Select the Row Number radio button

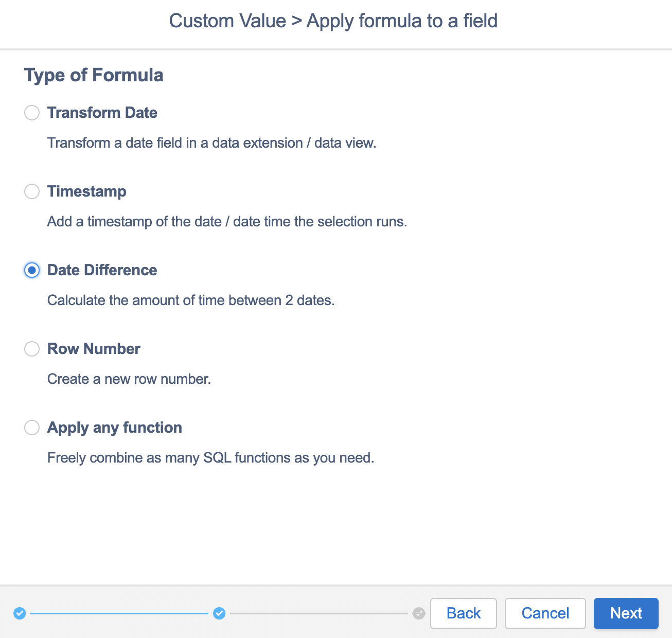point(32,349)
